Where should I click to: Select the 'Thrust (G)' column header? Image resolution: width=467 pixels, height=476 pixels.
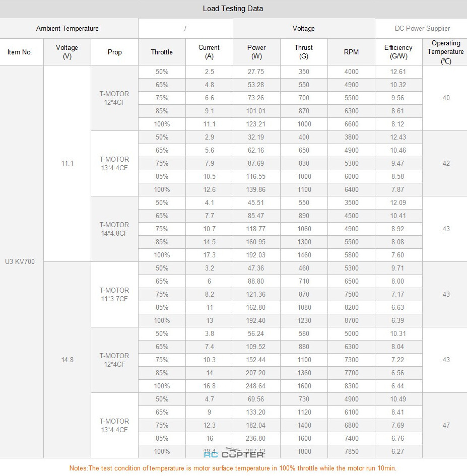tap(304, 52)
